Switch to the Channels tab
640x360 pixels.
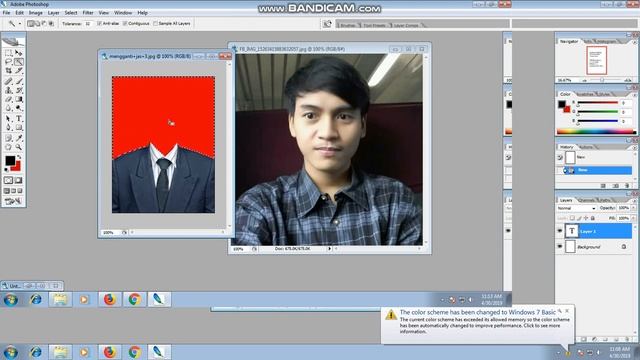[587, 200]
